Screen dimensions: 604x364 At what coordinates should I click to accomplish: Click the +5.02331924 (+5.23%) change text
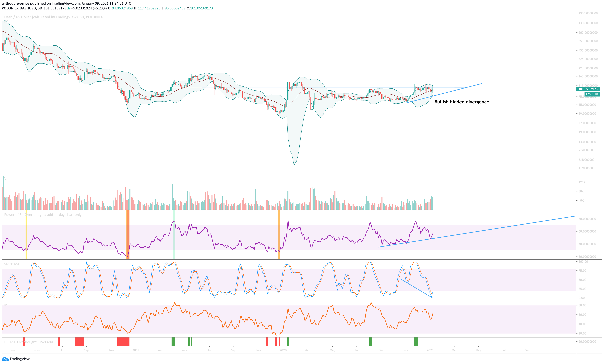pyautogui.click(x=89, y=8)
